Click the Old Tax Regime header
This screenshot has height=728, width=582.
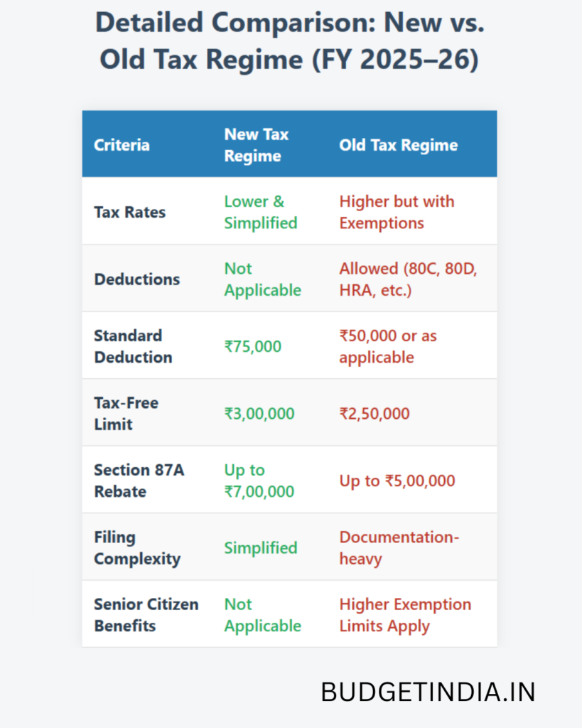pyautogui.click(x=398, y=145)
